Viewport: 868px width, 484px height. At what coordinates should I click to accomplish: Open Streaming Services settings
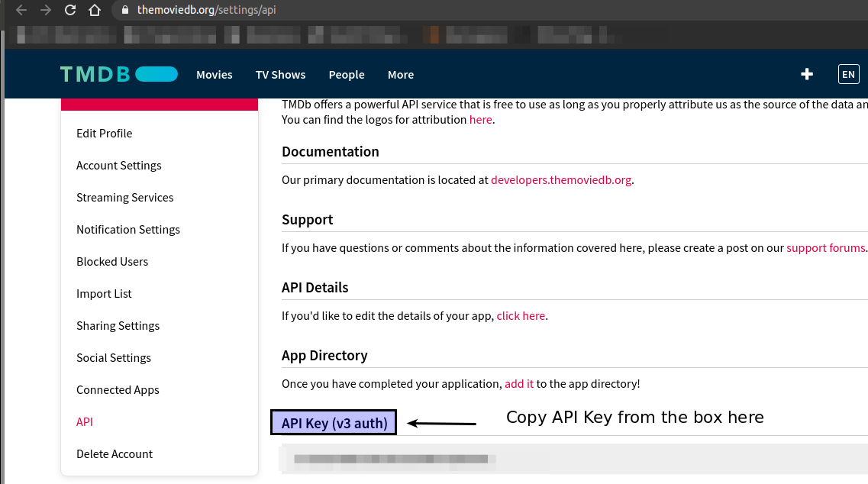pyautogui.click(x=125, y=198)
